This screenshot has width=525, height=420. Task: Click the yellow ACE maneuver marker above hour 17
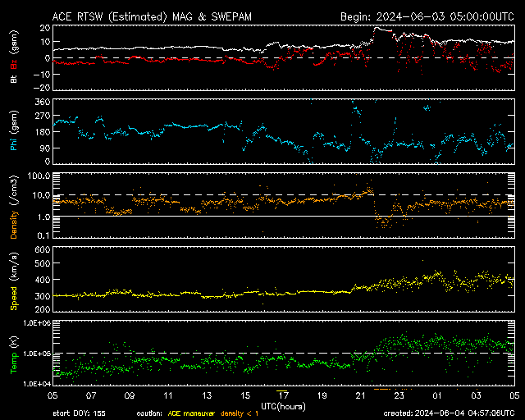[282, 390]
